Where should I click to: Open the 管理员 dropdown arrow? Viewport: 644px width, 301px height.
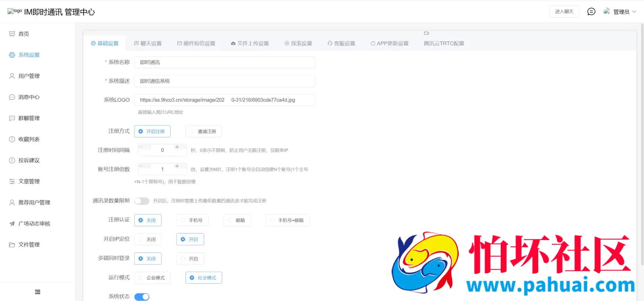pyautogui.click(x=634, y=12)
